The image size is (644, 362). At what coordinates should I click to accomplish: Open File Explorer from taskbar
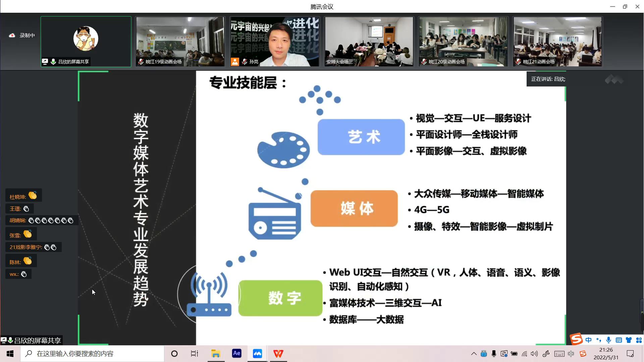pos(215,353)
